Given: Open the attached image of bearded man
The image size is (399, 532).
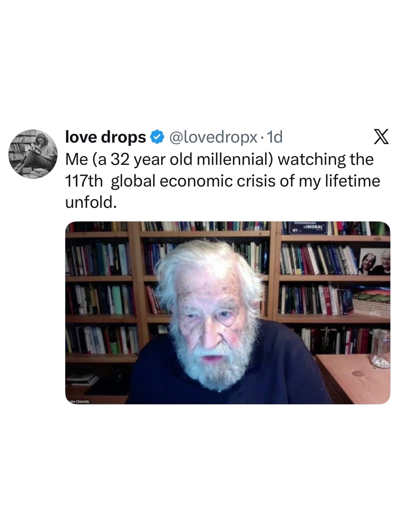Looking at the screenshot, I should (x=228, y=313).
